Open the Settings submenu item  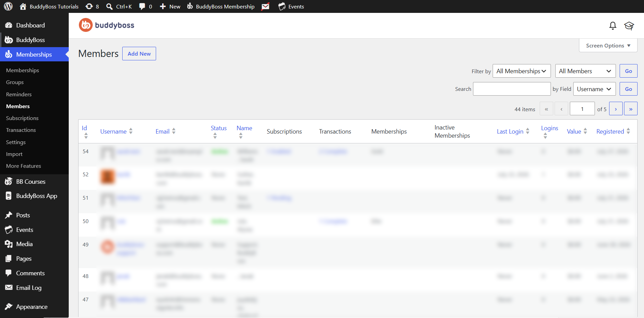click(16, 142)
